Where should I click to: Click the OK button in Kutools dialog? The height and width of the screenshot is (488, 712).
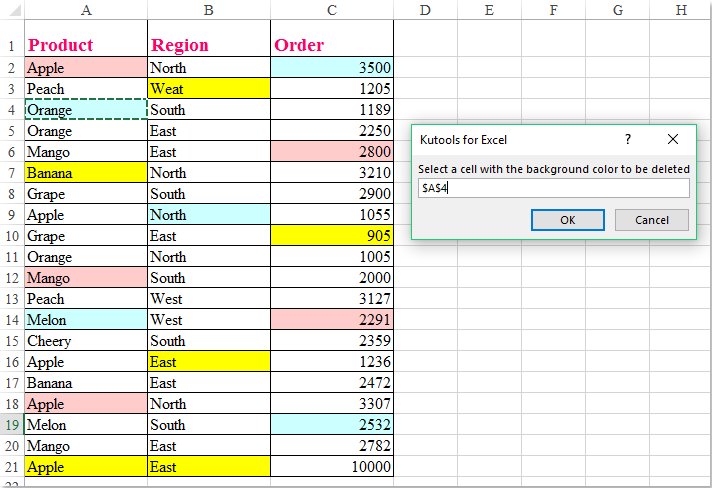click(567, 220)
